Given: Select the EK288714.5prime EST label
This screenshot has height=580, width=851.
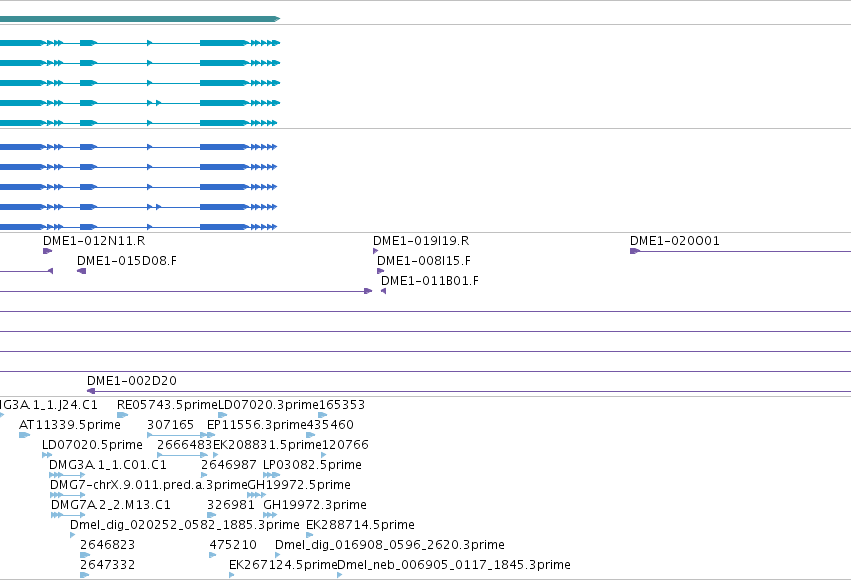Looking at the screenshot, I should pyautogui.click(x=360, y=525).
